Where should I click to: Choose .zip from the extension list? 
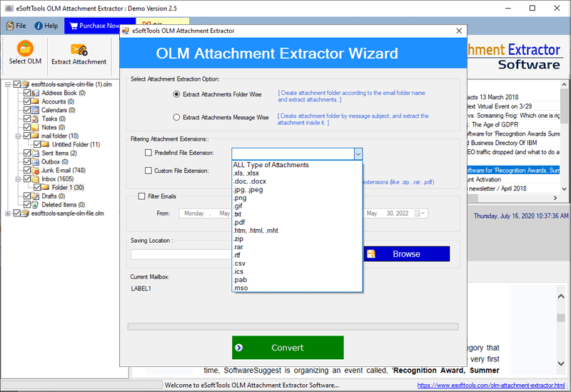click(297, 238)
